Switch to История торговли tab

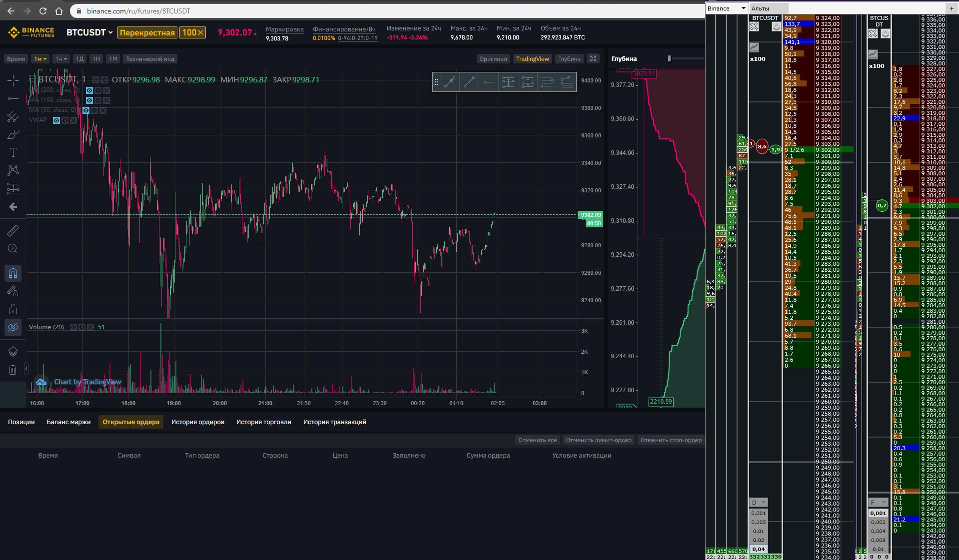[264, 422]
